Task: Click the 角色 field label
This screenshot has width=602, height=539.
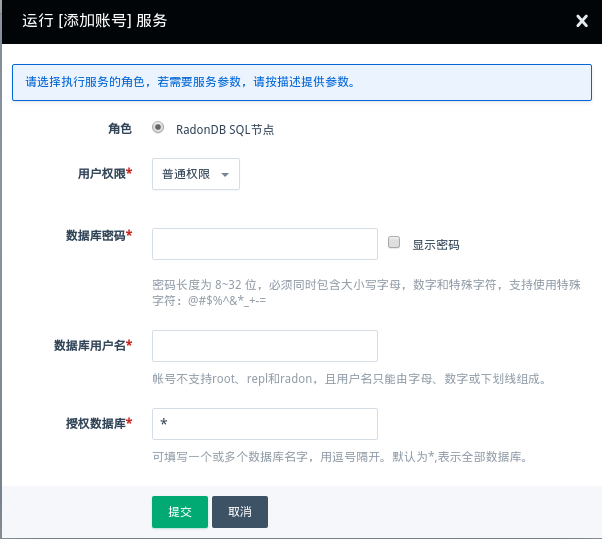Action: [119, 129]
